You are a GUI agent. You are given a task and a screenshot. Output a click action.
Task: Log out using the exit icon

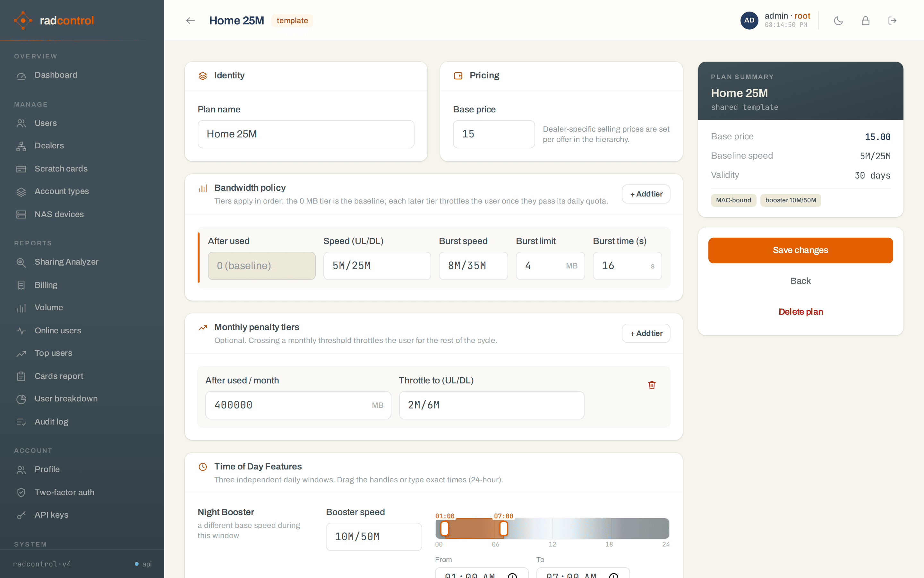pyautogui.click(x=892, y=21)
